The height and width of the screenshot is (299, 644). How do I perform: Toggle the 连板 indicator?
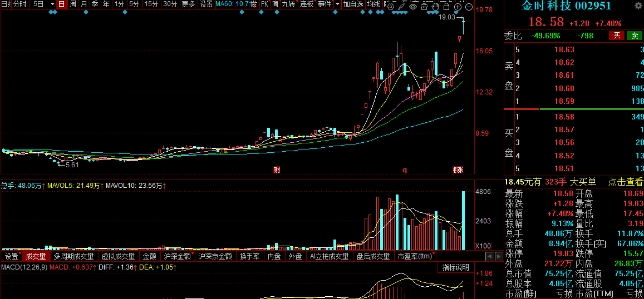[x=306, y=4]
